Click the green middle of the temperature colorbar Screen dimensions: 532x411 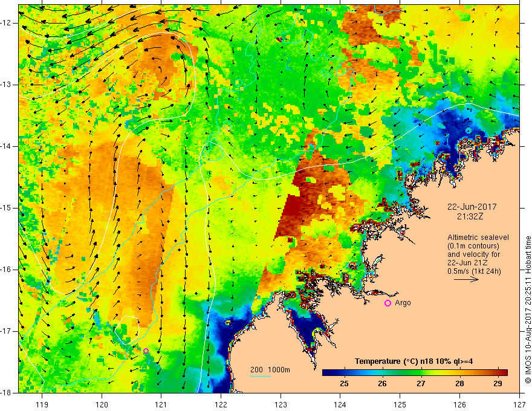[415, 373]
